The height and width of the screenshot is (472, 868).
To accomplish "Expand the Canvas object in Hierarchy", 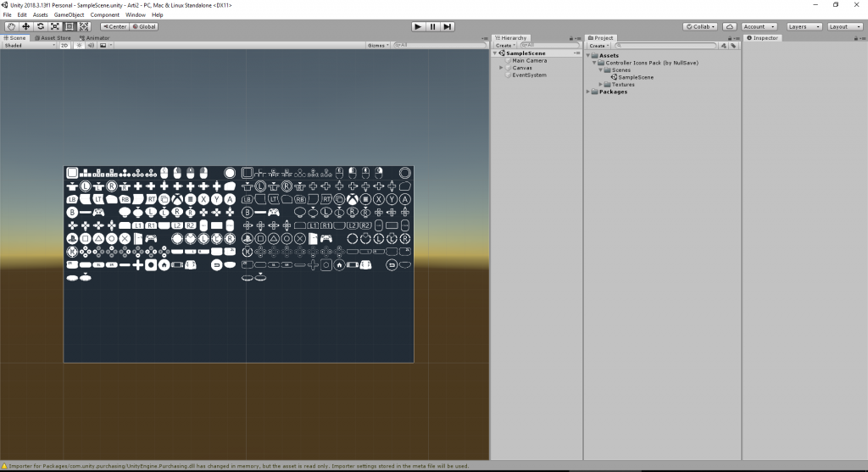I will 501,68.
